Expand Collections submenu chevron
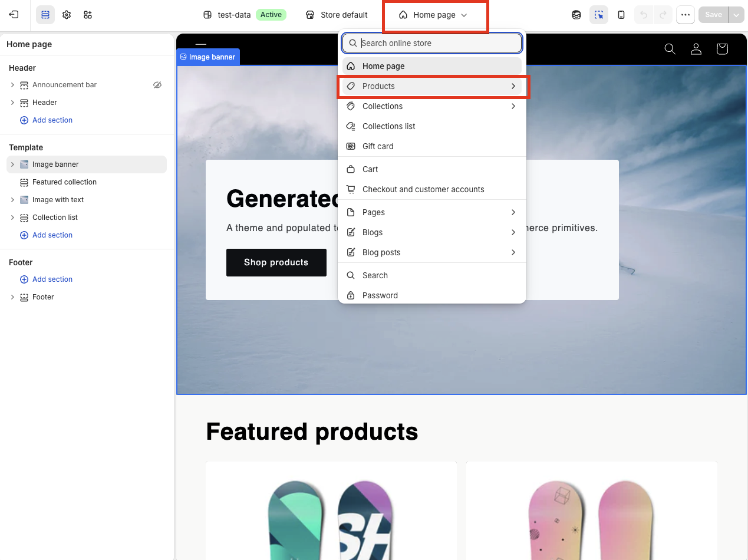 click(513, 106)
